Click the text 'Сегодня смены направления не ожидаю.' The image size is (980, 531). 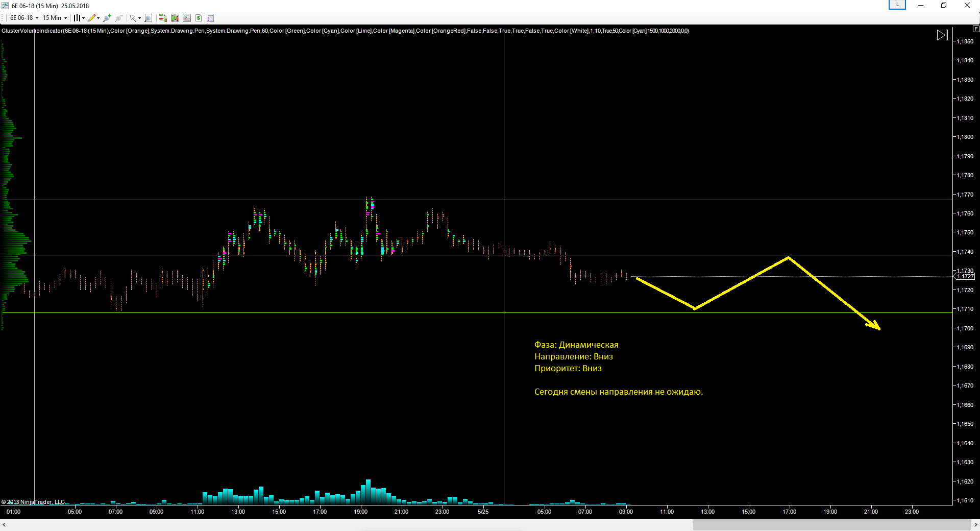pos(619,392)
